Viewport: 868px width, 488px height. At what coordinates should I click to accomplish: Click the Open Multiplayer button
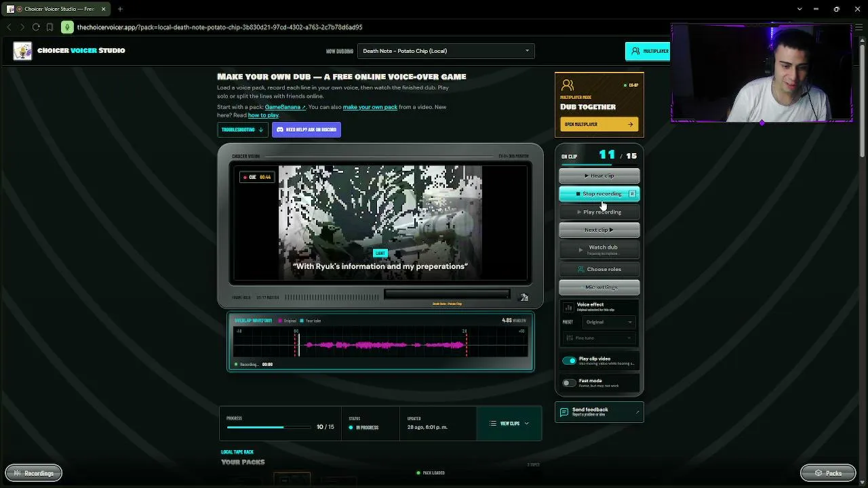[x=599, y=124]
